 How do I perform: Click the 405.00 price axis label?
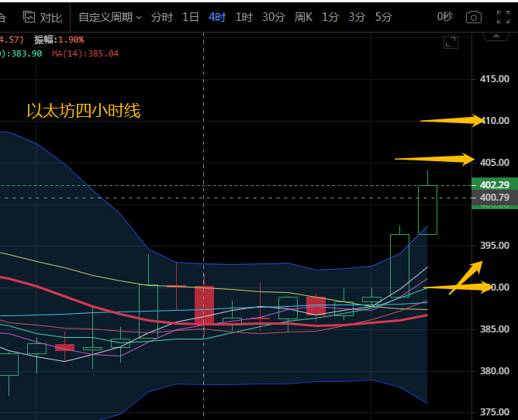495,163
